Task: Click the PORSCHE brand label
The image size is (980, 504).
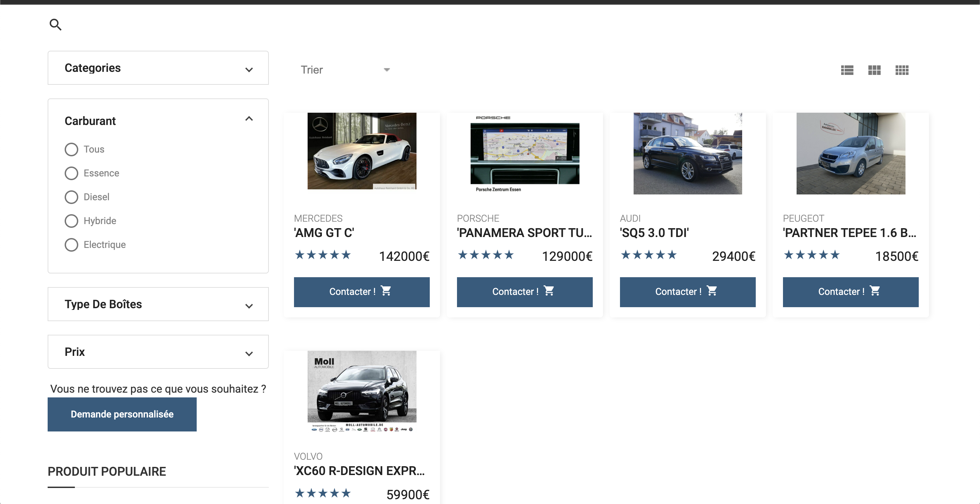Action: coord(478,219)
